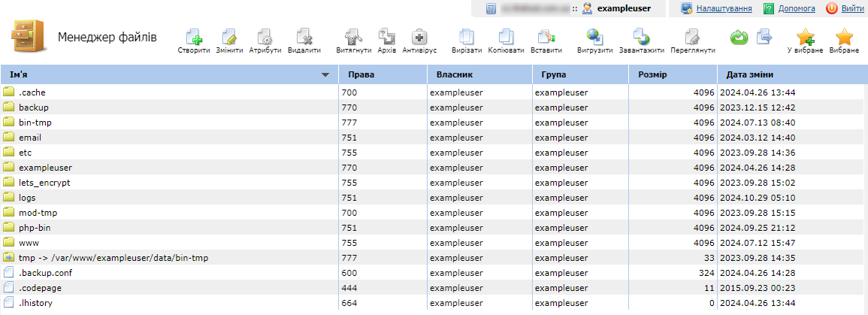Screen dimensions: 868x315
Task: Click the Витягнути (Extract) toolbar icon
Action: pyautogui.click(x=354, y=37)
